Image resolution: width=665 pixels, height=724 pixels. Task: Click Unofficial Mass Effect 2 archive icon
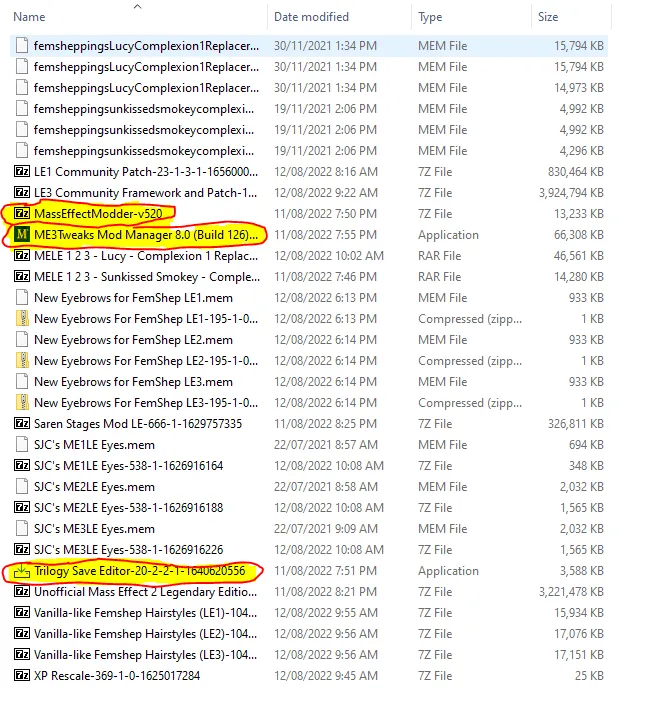pos(22,592)
